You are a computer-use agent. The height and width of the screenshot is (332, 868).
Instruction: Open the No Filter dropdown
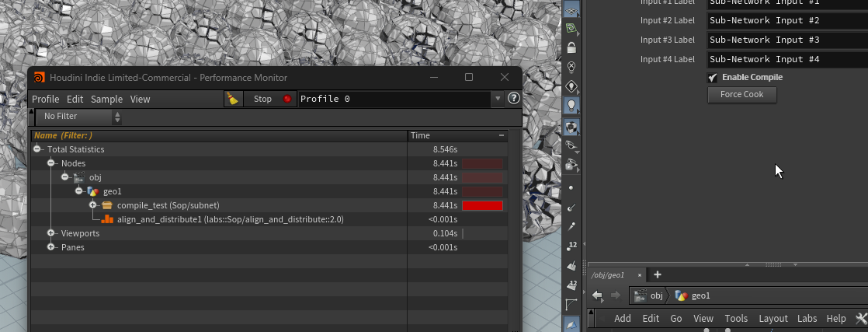78,117
